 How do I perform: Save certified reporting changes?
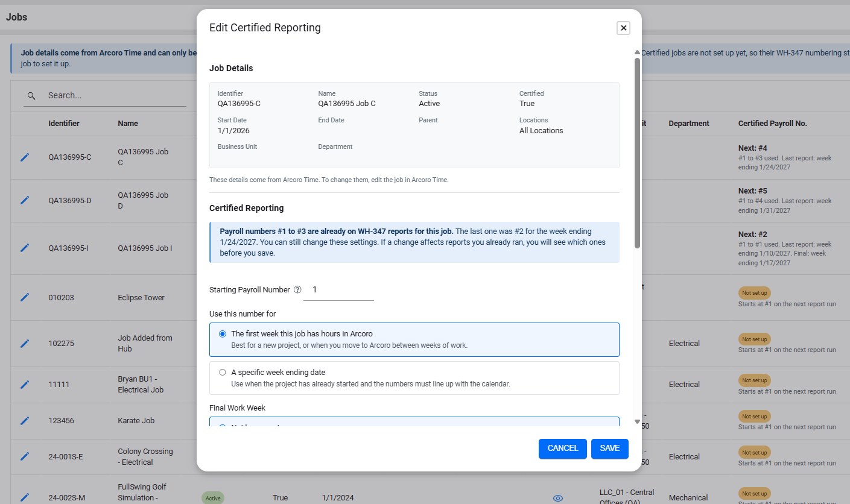610,449
